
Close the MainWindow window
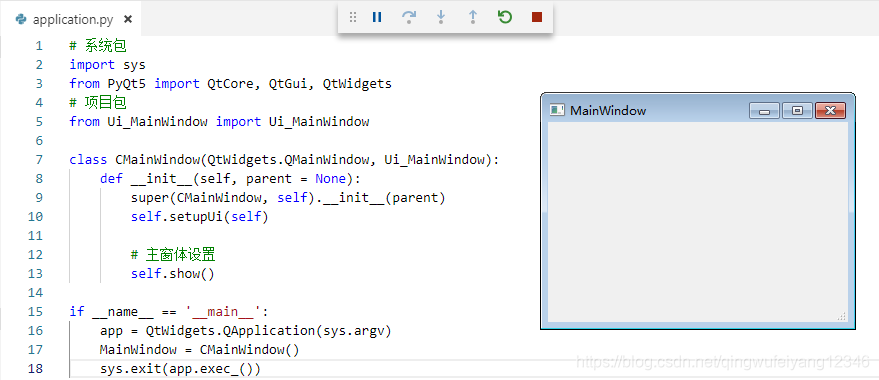pos(830,111)
